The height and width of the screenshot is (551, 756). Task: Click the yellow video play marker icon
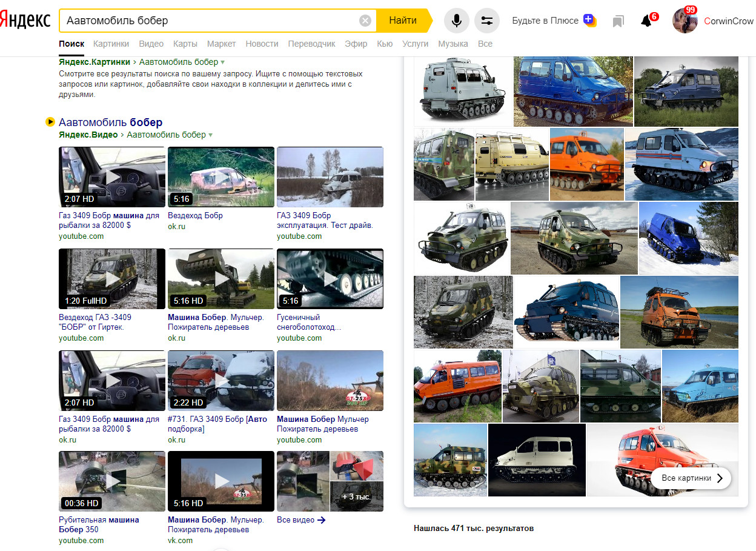[x=50, y=122]
